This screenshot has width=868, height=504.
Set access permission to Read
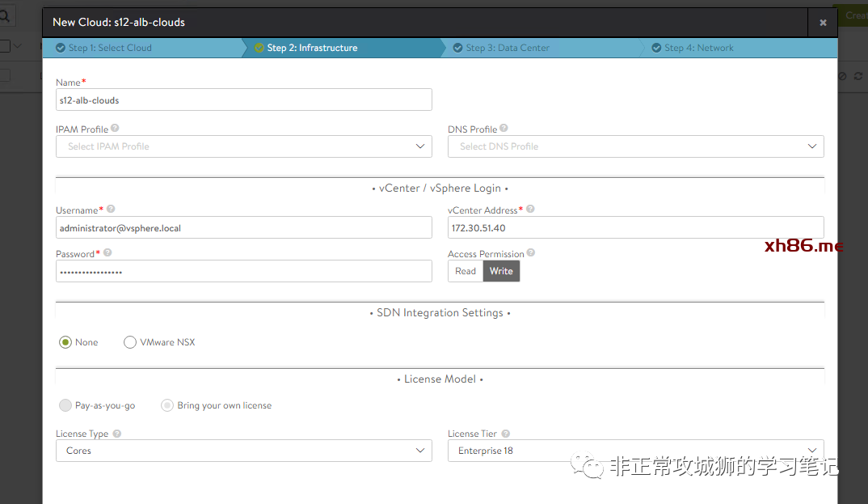coord(466,271)
